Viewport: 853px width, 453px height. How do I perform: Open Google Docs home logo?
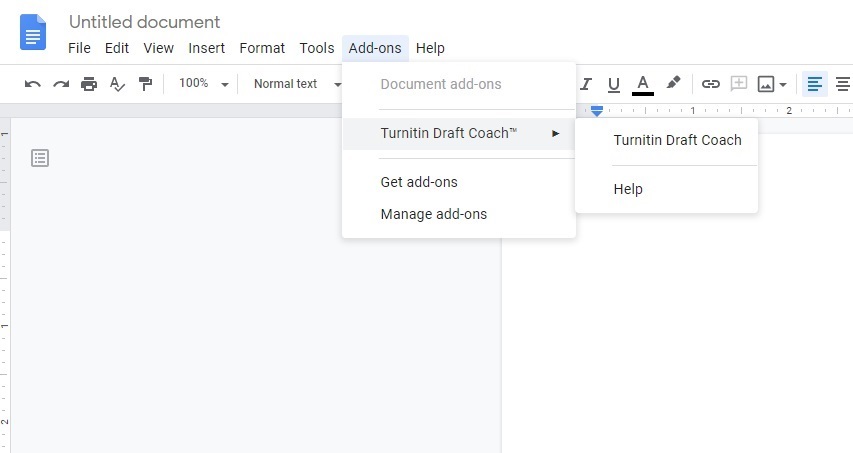tap(33, 32)
